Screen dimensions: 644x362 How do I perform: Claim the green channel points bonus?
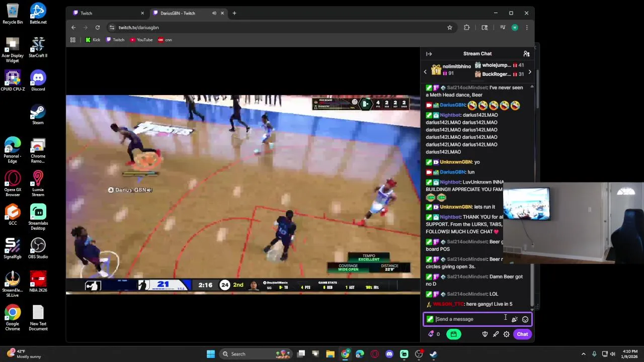tap(453, 334)
